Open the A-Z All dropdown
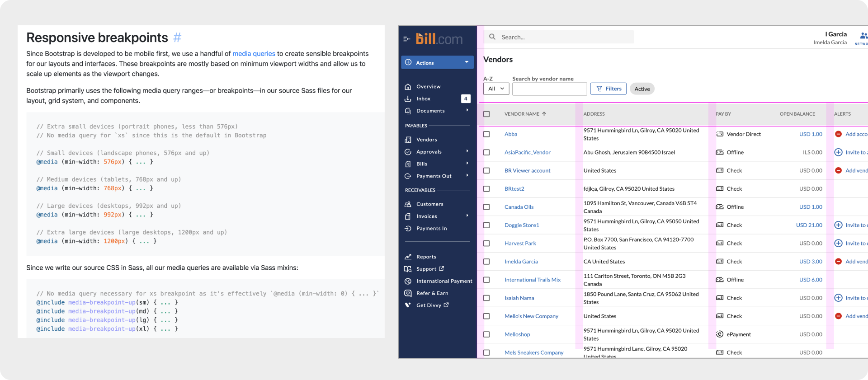This screenshot has height=380, width=868. click(x=496, y=89)
